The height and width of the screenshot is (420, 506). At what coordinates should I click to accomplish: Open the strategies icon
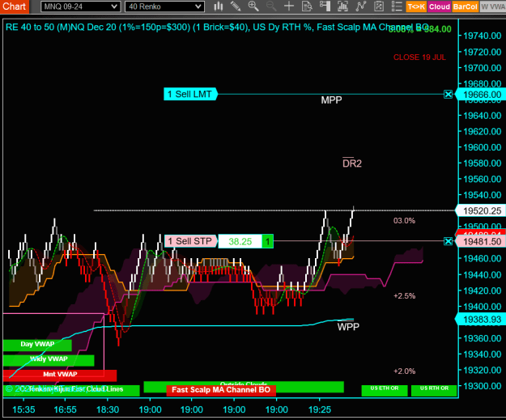(x=361, y=6)
